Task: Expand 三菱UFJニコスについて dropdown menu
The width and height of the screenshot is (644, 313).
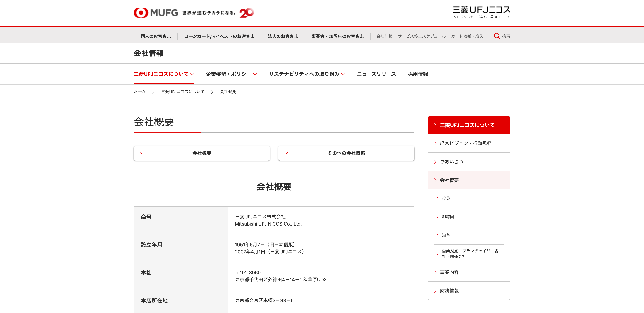Action: coord(164,74)
